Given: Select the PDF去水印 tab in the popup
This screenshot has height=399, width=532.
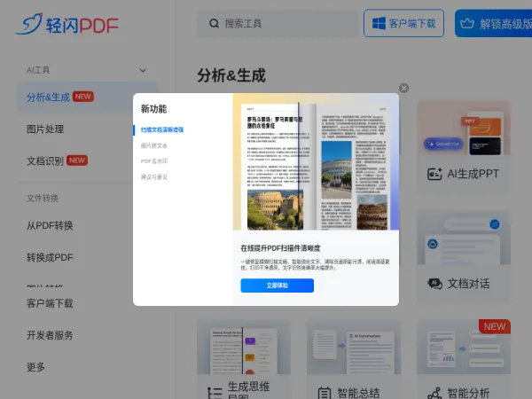Looking at the screenshot, I should [x=154, y=161].
